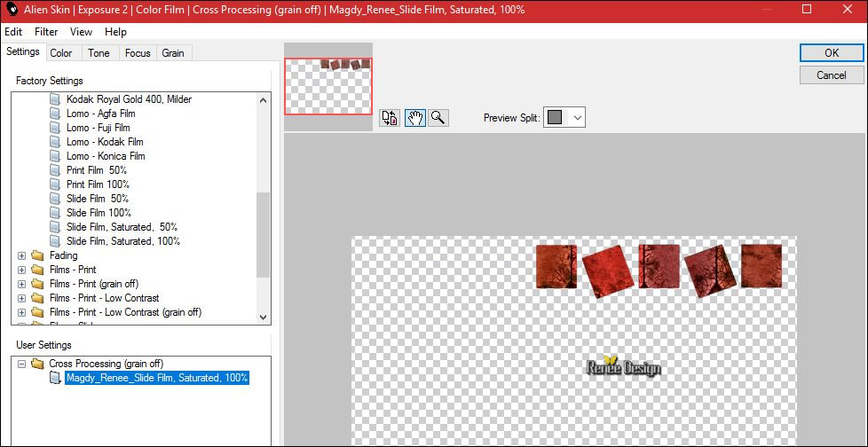868x447 pixels.
Task: Select Lomo - Agfa Film preset
Action: pyautogui.click(x=101, y=114)
